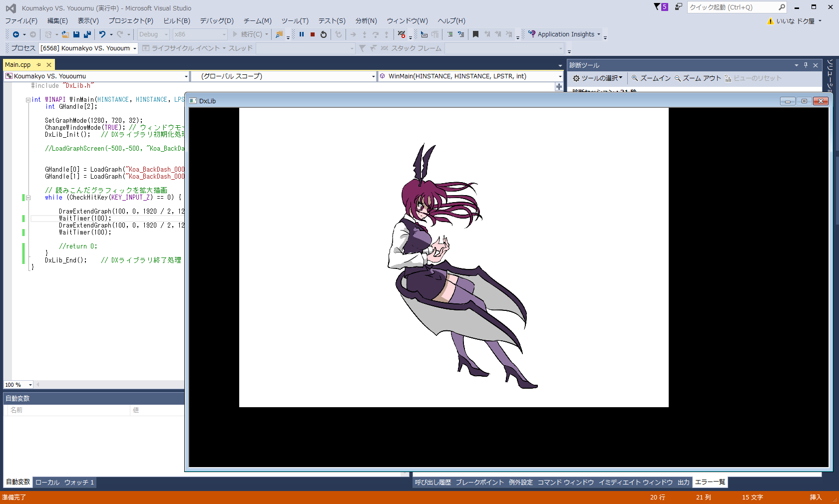Collapse the WinMain function code block

(x=28, y=100)
